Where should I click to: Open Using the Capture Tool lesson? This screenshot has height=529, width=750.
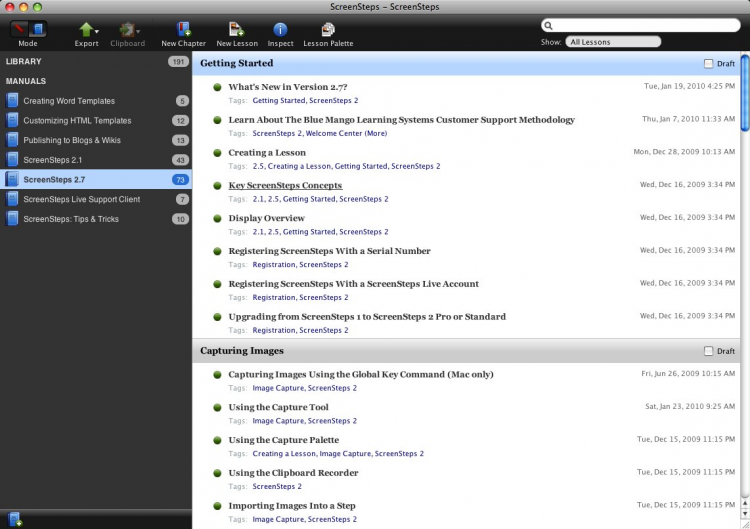[278, 408]
